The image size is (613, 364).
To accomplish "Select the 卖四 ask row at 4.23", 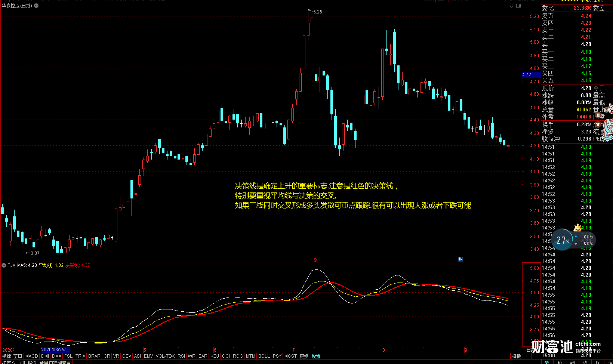I will pyautogui.click(x=577, y=23).
